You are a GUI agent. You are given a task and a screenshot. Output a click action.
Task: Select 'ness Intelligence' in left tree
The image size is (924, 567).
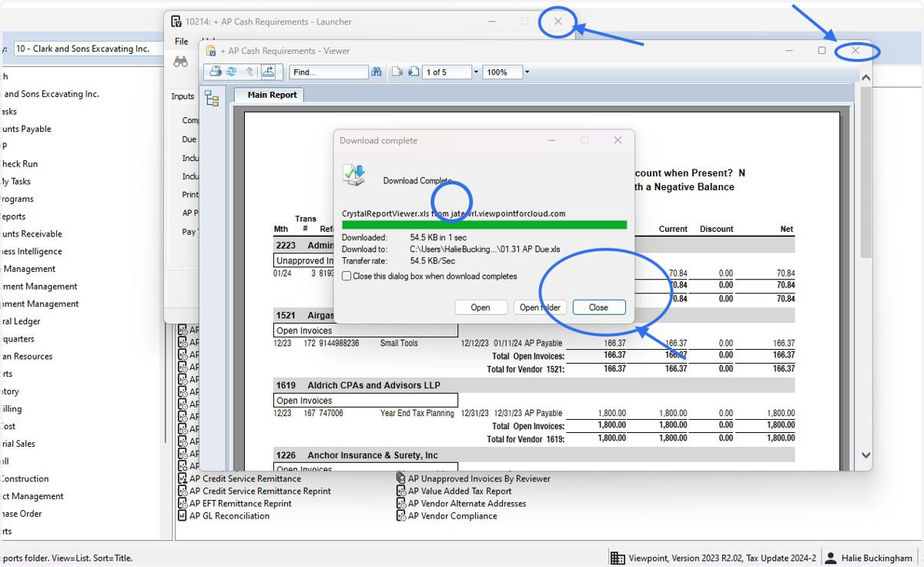tap(31, 251)
